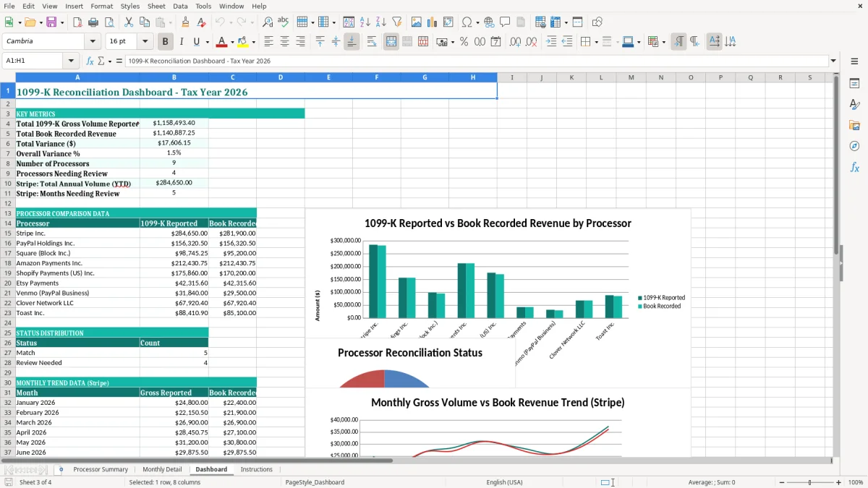The height and width of the screenshot is (488, 868).
Task: Insert Image icon in toolbar
Action: click(x=417, y=22)
